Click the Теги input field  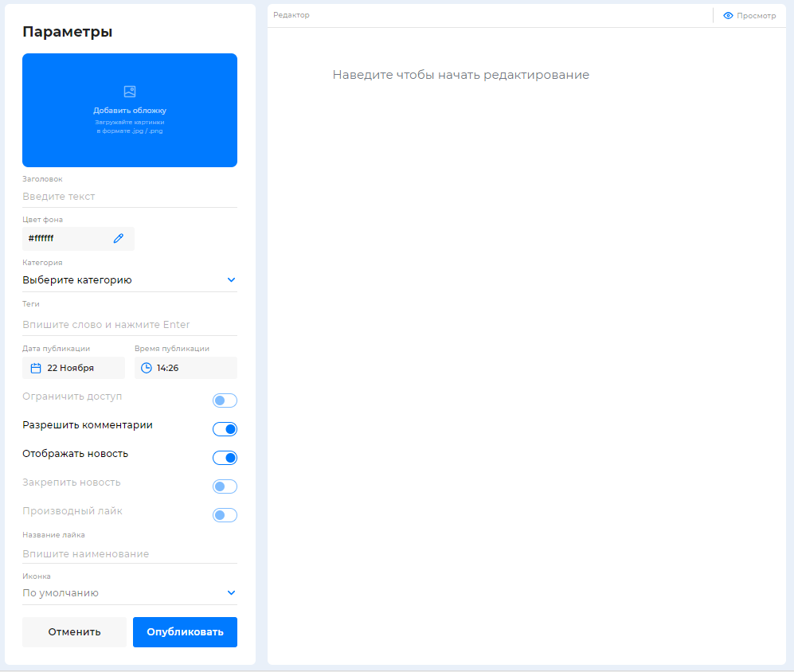coord(129,325)
